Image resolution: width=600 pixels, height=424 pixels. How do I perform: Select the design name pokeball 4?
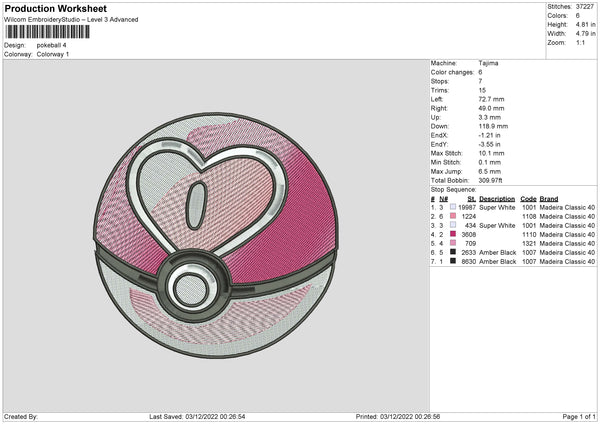point(51,45)
